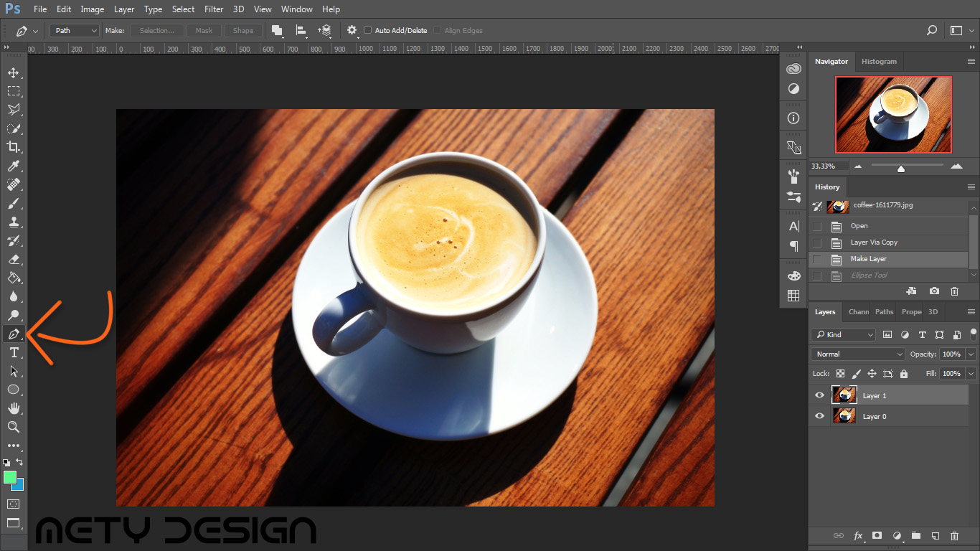Open the search icon in options bar
This screenshot has width=980, height=551.
point(932,30)
